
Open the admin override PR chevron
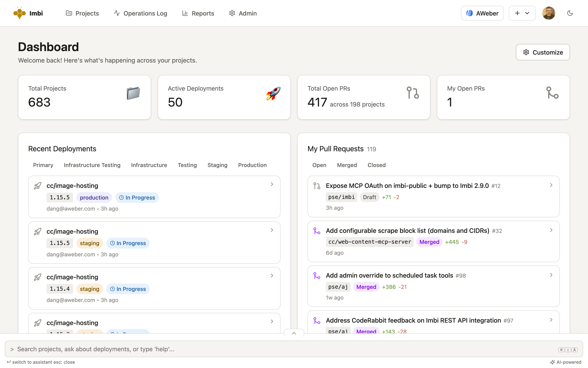[x=551, y=275]
